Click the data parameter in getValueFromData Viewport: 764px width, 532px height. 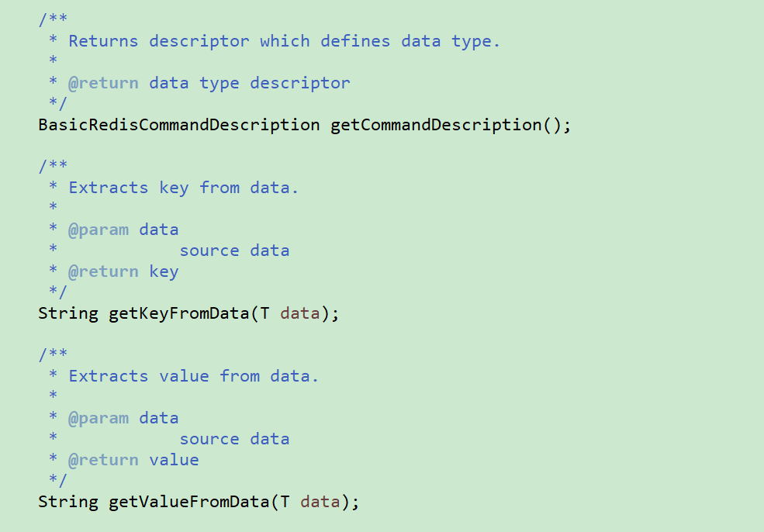coord(320,502)
